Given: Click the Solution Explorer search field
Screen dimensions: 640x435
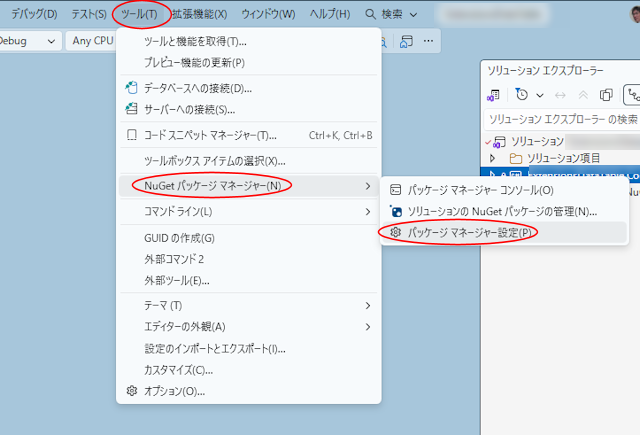Looking at the screenshot, I should click(560, 119).
